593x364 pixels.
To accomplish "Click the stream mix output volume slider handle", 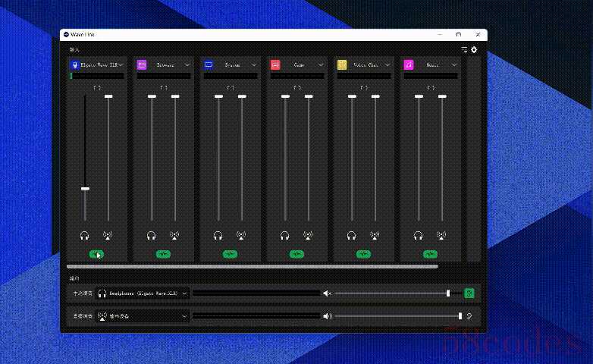I will (460, 316).
